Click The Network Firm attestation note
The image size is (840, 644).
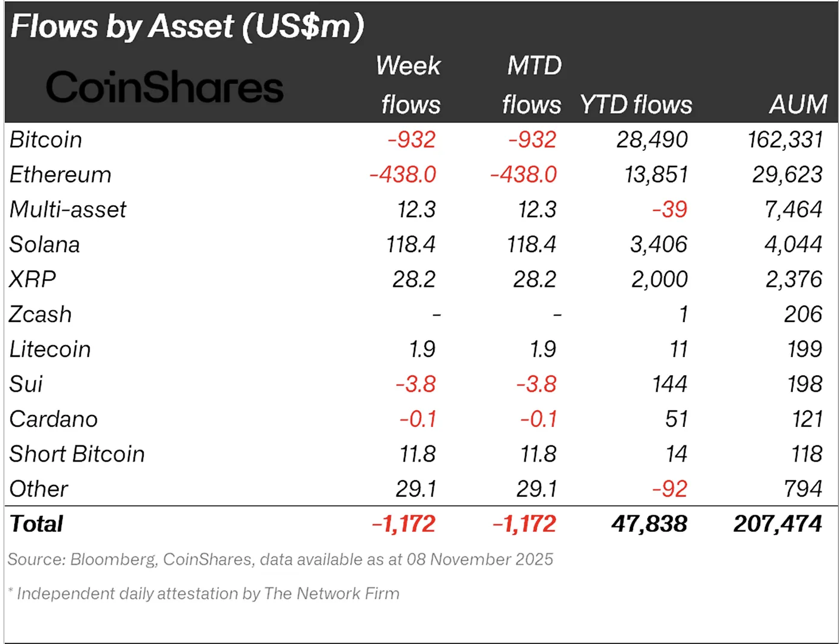pos(203,593)
